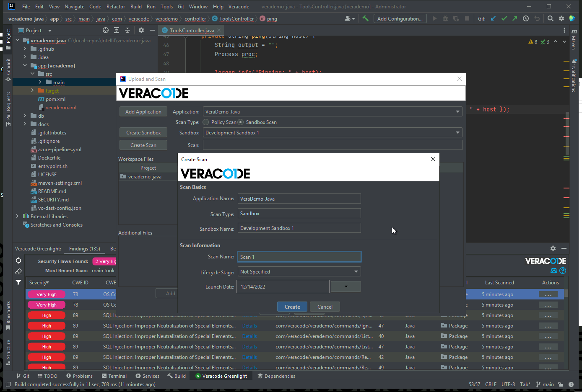Click Veracode help question mark icon
This screenshot has height=392, width=582.
[563, 271]
